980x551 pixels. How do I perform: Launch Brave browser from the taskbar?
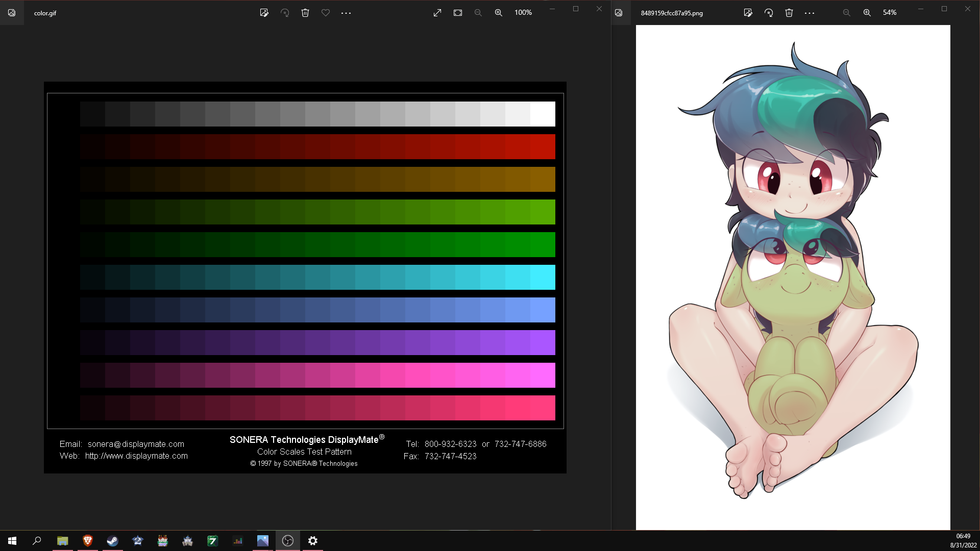tap(88, 541)
